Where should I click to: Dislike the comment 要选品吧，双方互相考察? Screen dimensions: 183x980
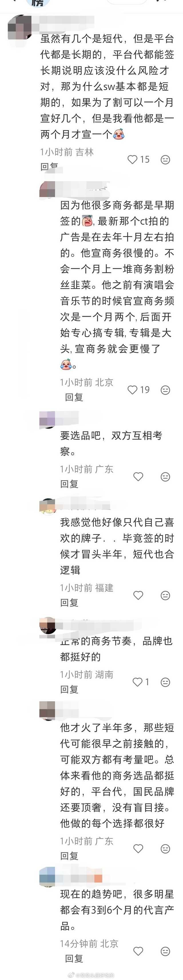[165, 477]
